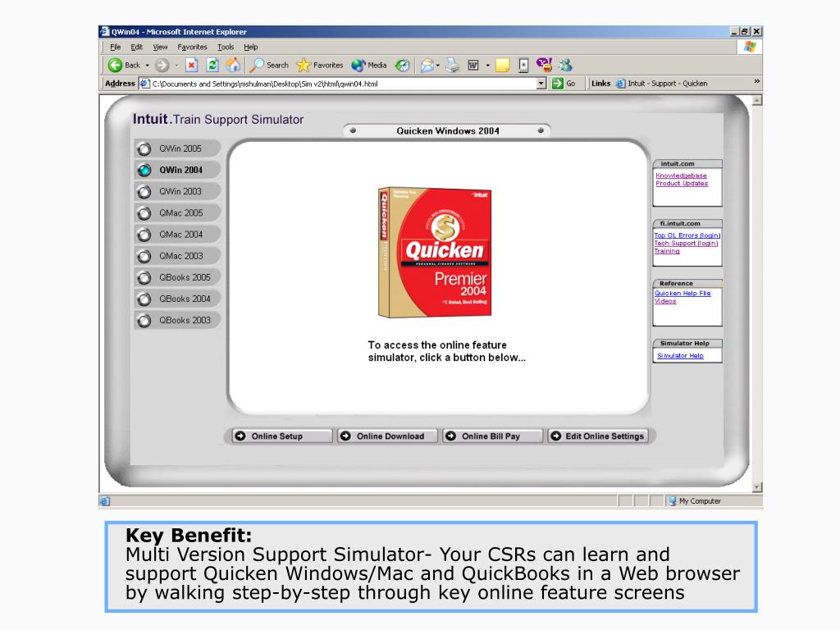Click the Windows Messenger people icon
The height and width of the screenshot is (630, 840).
[566, 66]
